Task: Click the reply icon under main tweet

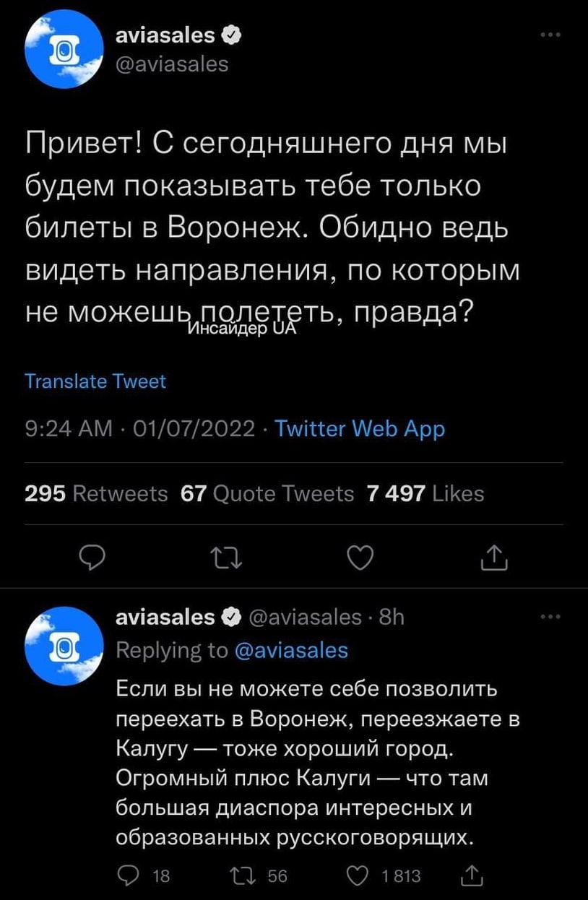Action: (x=91, y=559)
